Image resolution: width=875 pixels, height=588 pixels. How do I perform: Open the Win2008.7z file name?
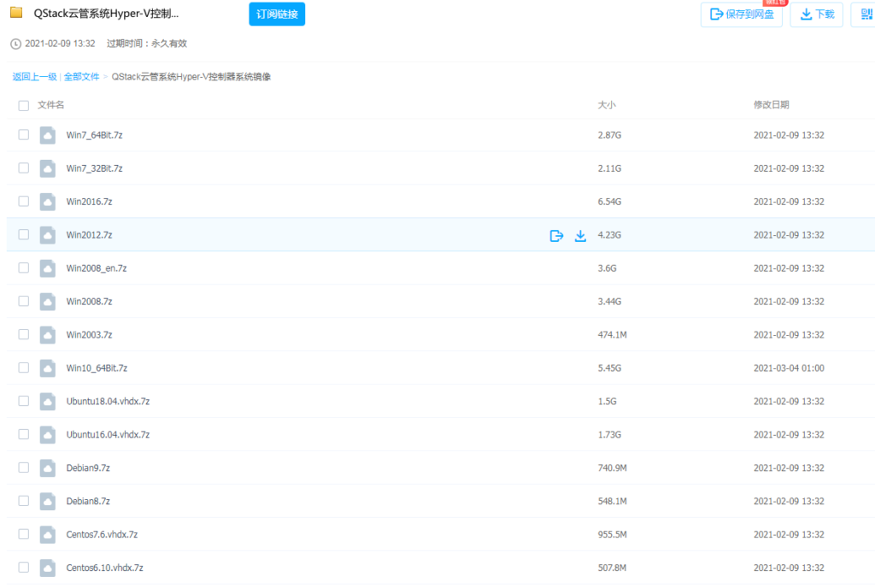pyautogui.click(x=89, y=302)
